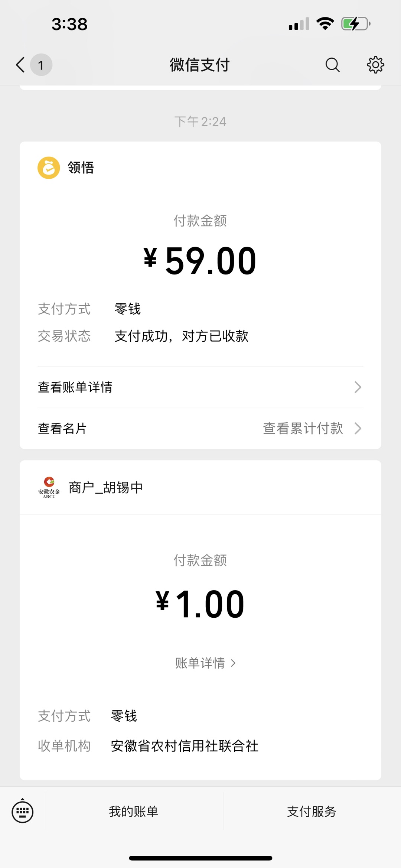The image size is (401, 868).
Task: Tap merchant name 商户_胡锡中
Action: (x=106, y=488)
